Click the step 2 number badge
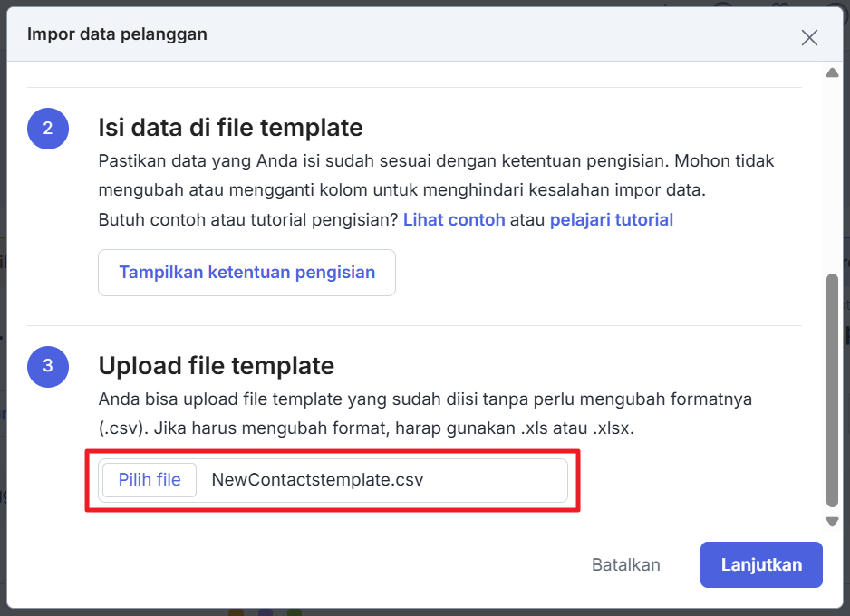Screen dimensions: 850x616 coord(47,128)
